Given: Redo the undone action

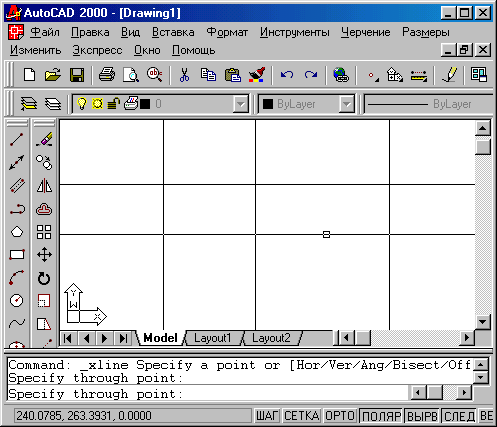Looking at the screenshot, I should point(311,74).
